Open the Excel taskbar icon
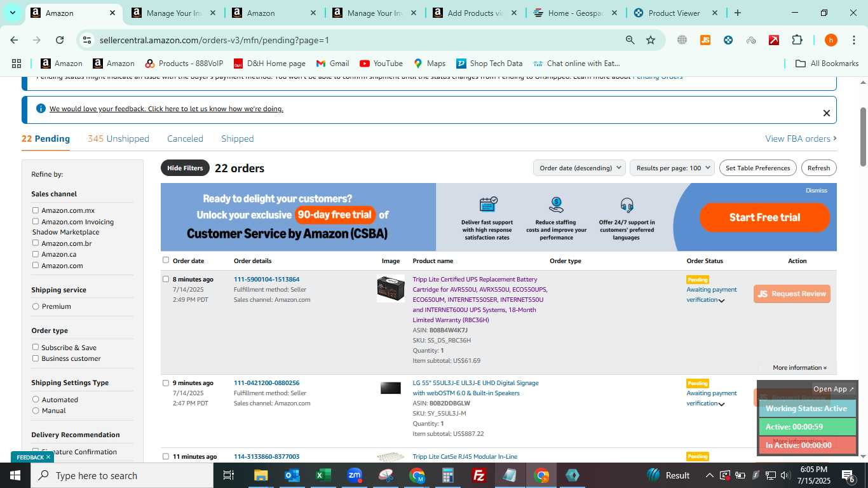The height and width of the screenshot is (488, 868). click(323, 475)
